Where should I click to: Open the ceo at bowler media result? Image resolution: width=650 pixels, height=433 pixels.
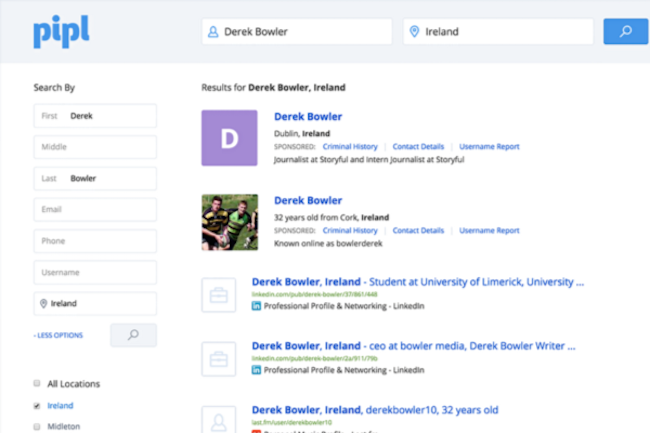coord(413,346)
